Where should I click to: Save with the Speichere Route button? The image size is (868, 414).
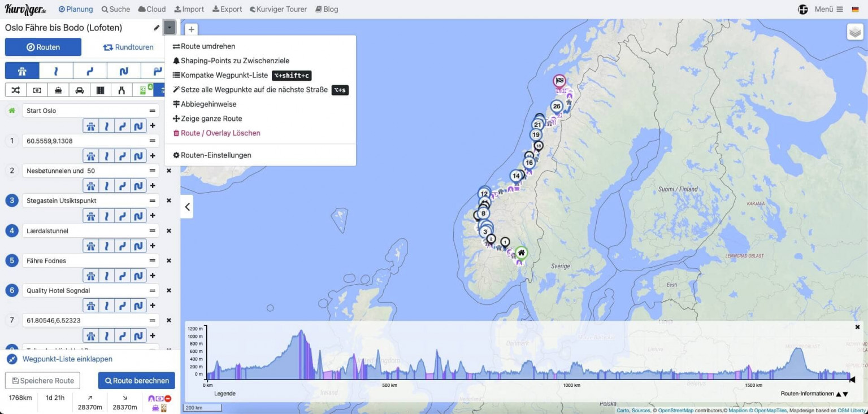pyautogui.click(x=42, y=381)
